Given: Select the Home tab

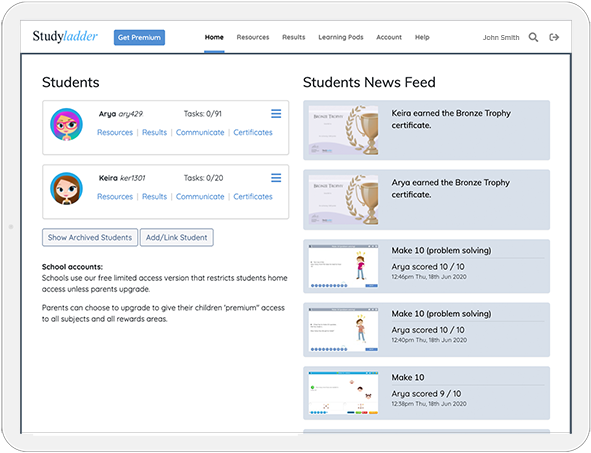Looking at the screenshot, I should tap(214, 37).
